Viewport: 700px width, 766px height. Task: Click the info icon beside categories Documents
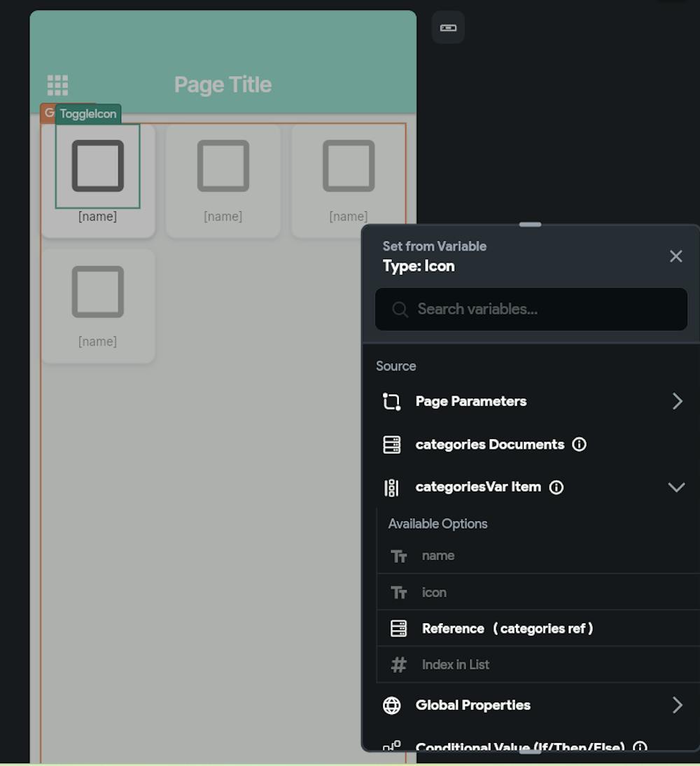coord(579,445)
